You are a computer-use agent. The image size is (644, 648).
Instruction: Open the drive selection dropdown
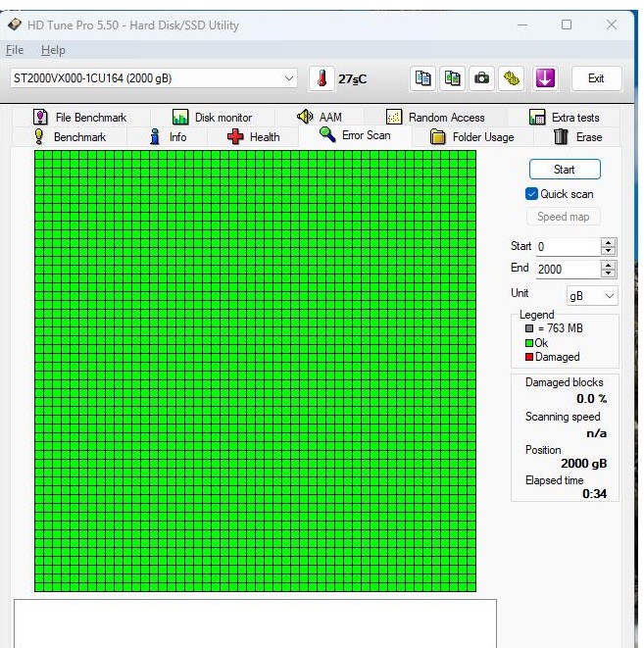point(289,78)
